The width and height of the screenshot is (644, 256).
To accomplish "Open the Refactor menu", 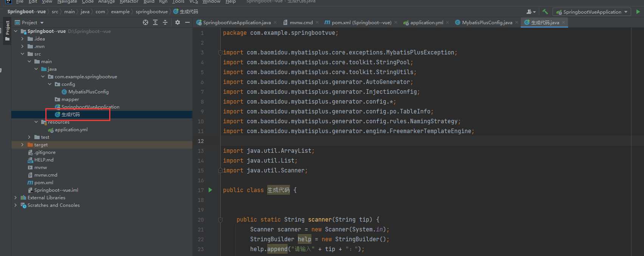I will coord(129,2).
